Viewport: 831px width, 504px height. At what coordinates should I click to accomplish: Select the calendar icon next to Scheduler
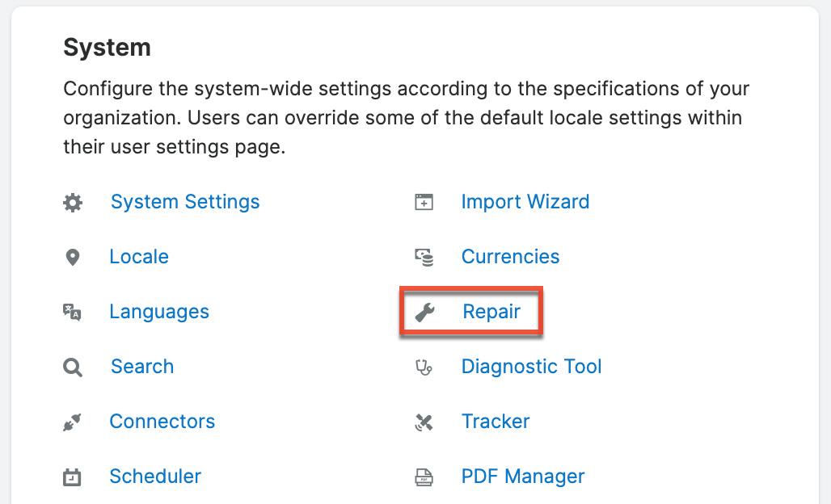[72, 477]
